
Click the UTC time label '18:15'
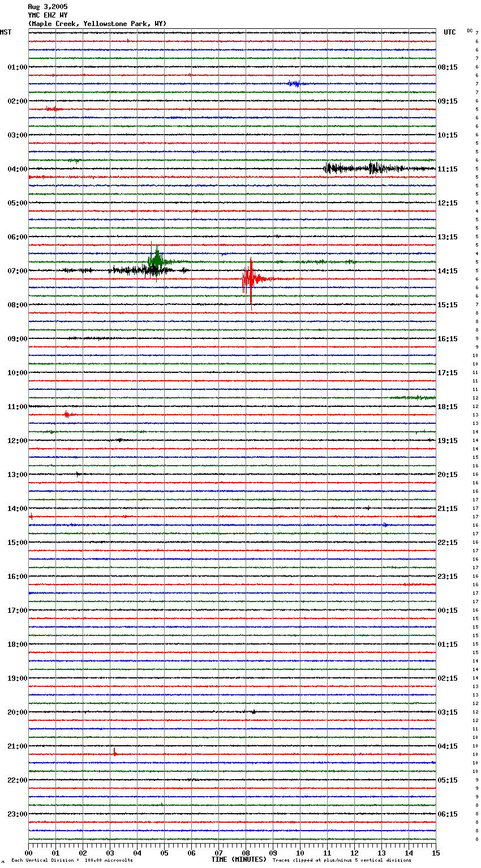(448, 407)
